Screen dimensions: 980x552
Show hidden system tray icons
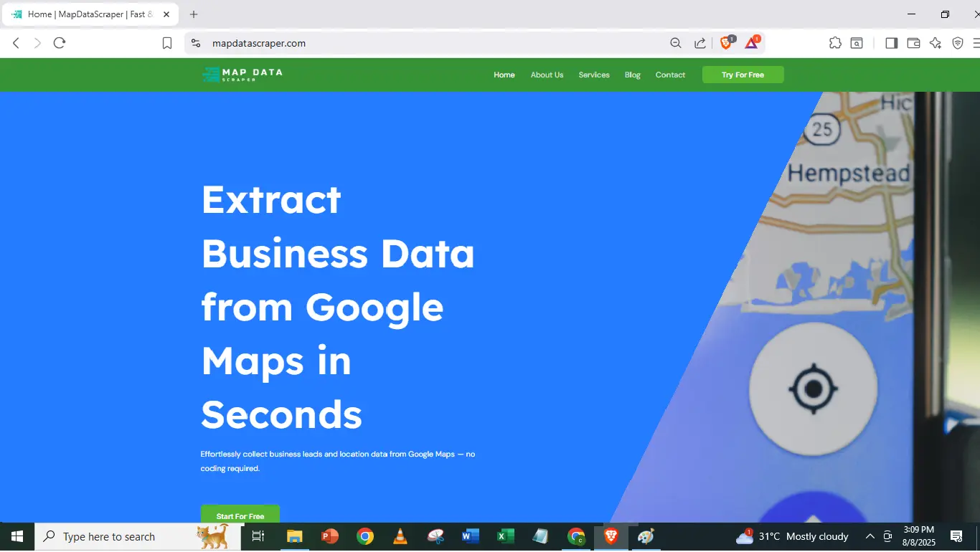tap(870, 536)
